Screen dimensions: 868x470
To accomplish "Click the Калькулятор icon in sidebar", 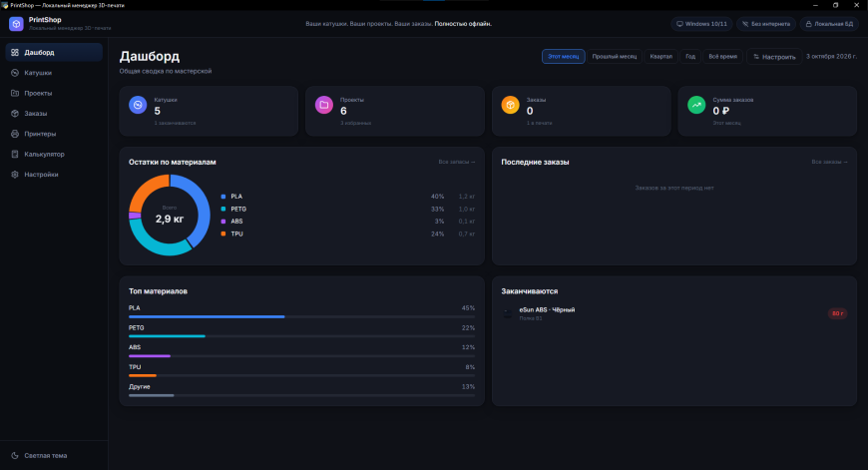I will (x=15, y=154).
